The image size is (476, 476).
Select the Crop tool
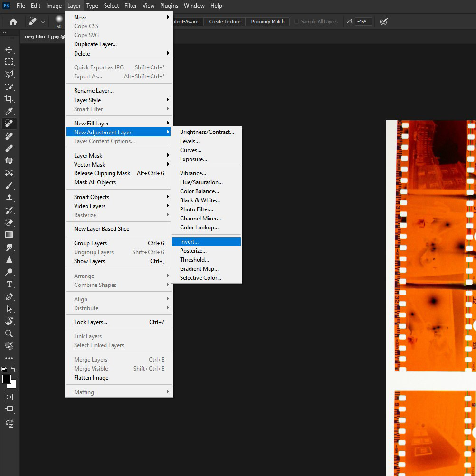9,99
